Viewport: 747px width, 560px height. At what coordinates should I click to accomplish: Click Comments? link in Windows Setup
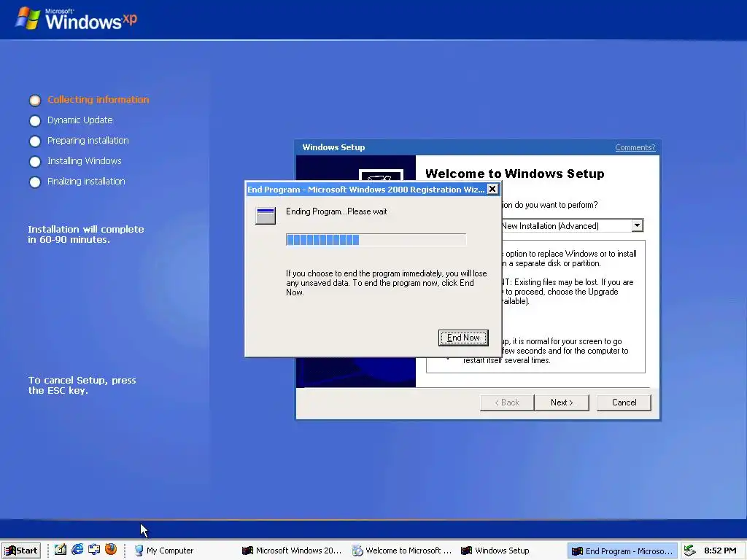[635, 147]
